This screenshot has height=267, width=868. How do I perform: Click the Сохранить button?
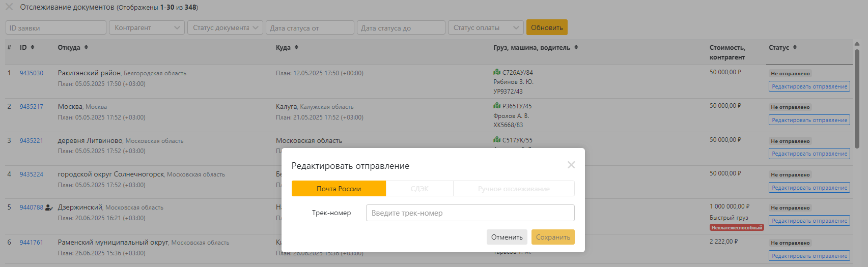[553, 237]
